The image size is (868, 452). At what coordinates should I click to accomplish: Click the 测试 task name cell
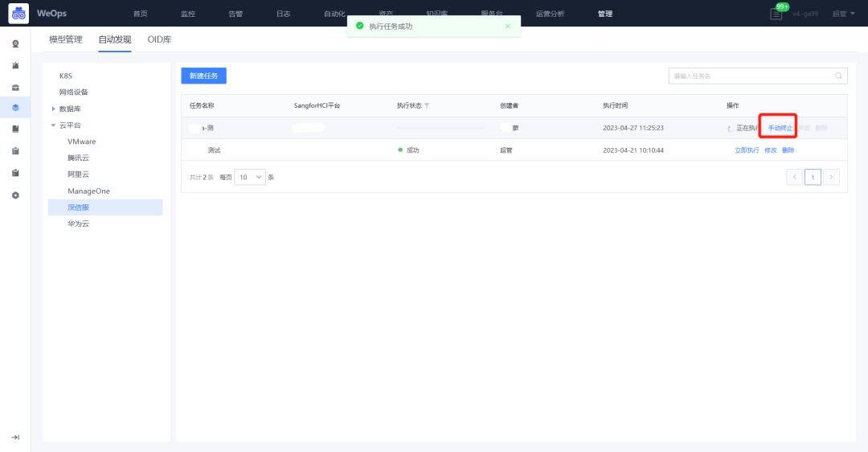215,150
